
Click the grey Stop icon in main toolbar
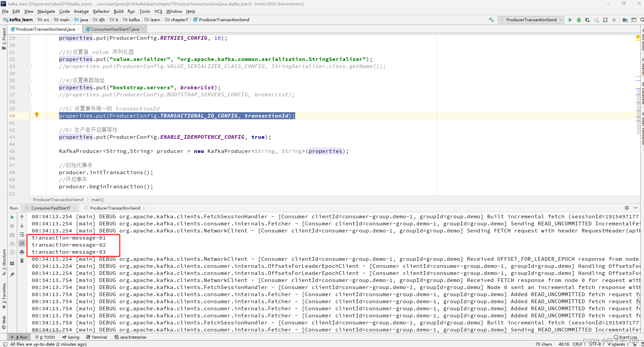(x=614, y=20)
